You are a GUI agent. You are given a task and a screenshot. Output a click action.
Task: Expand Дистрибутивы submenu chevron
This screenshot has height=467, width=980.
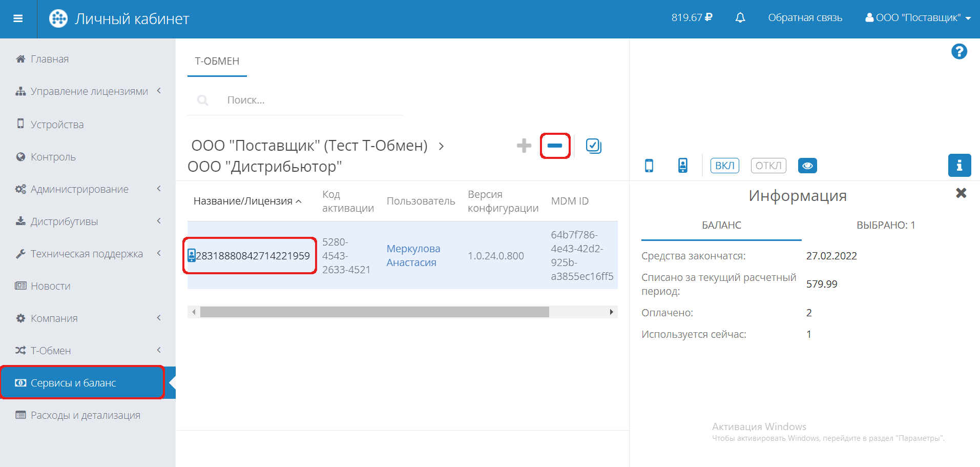(x=159, y=221)
